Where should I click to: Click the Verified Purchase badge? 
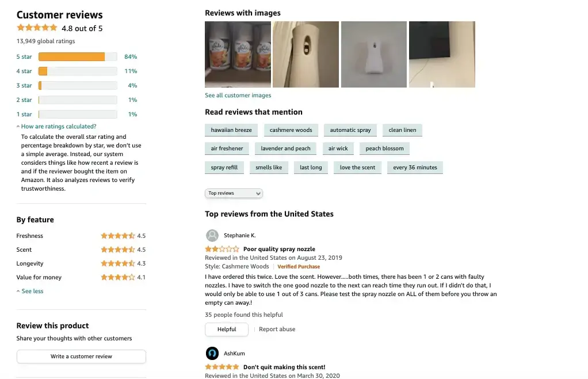click(299, 266)
